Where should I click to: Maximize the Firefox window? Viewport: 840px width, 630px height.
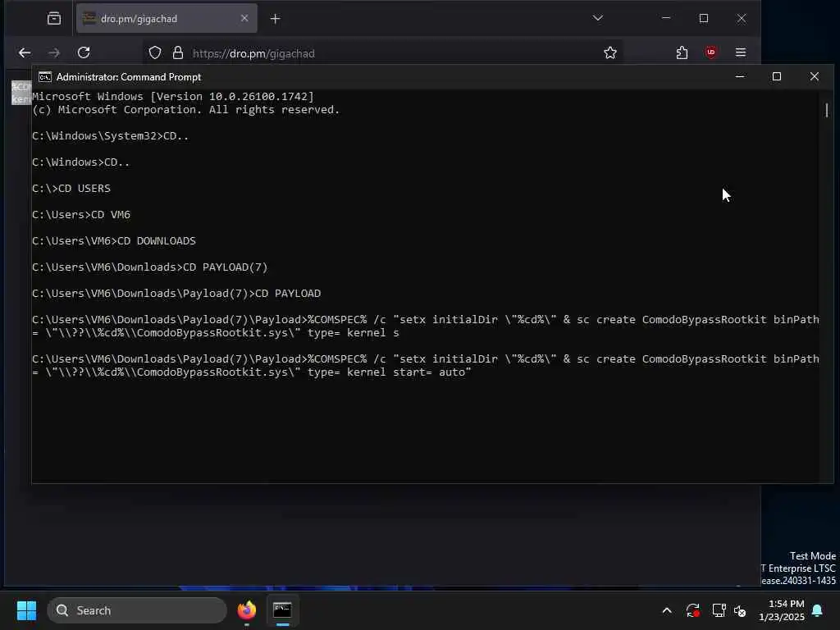(x=703, y=18)
